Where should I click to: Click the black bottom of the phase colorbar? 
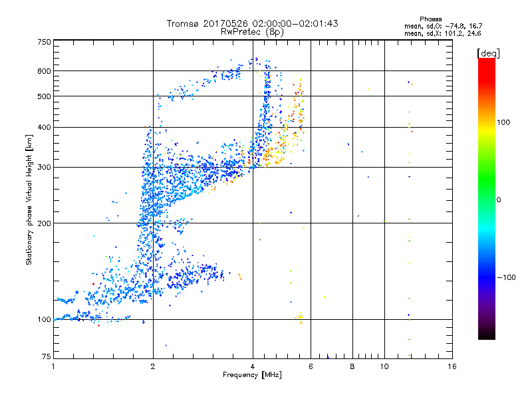[487, 334]
